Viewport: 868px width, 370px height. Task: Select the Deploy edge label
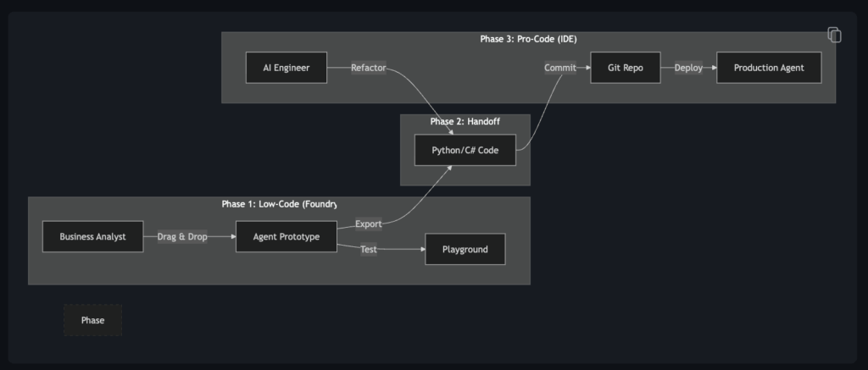688,68
